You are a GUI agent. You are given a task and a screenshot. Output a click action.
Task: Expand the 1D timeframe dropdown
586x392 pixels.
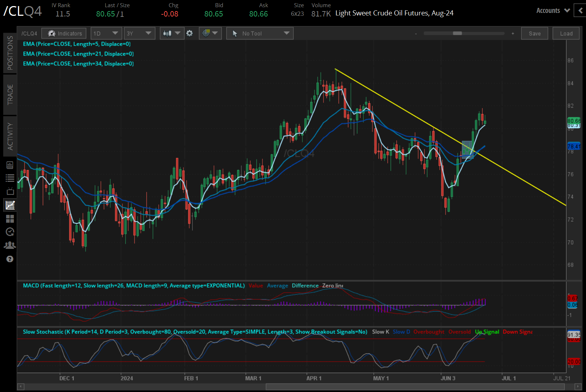pyautogui.click(x=106, y=33)
